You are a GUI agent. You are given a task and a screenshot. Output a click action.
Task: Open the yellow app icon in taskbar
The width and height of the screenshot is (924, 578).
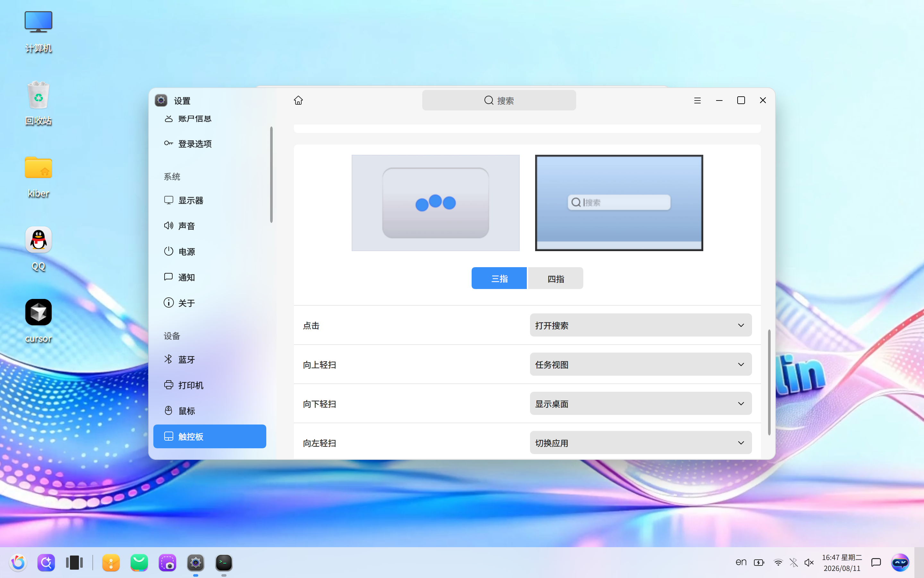point(111,563)
